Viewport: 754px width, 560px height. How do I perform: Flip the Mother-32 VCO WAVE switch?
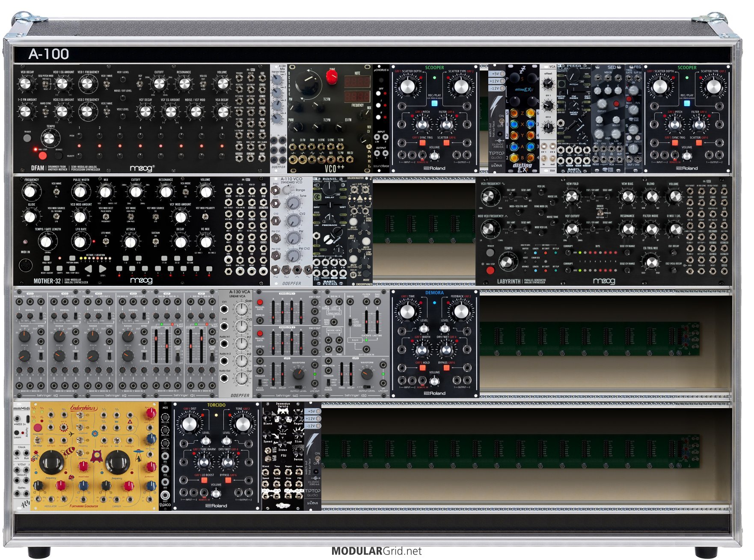(x=56, y=192)
